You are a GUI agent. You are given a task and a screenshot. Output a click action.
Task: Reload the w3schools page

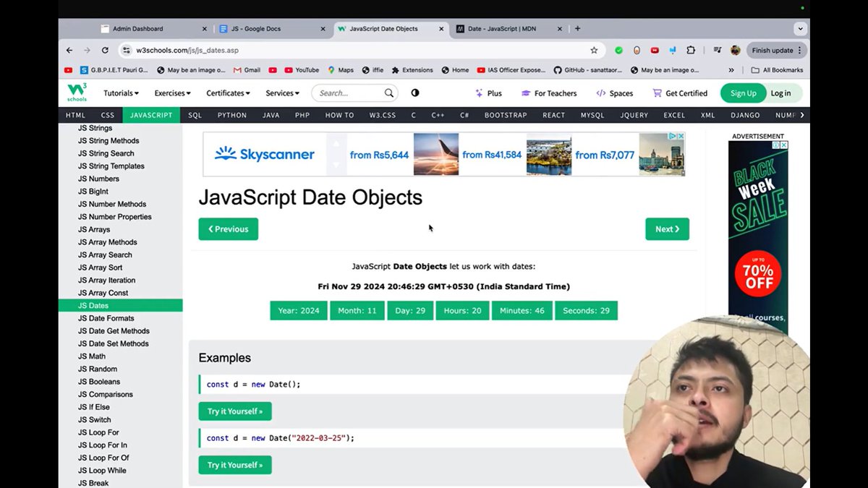coord(105,51)
